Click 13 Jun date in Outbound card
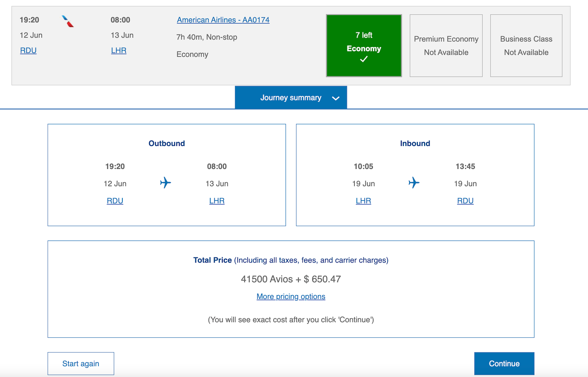Image resolution: width=588 pixels, height=377 pixels. [x=217, y=184]
